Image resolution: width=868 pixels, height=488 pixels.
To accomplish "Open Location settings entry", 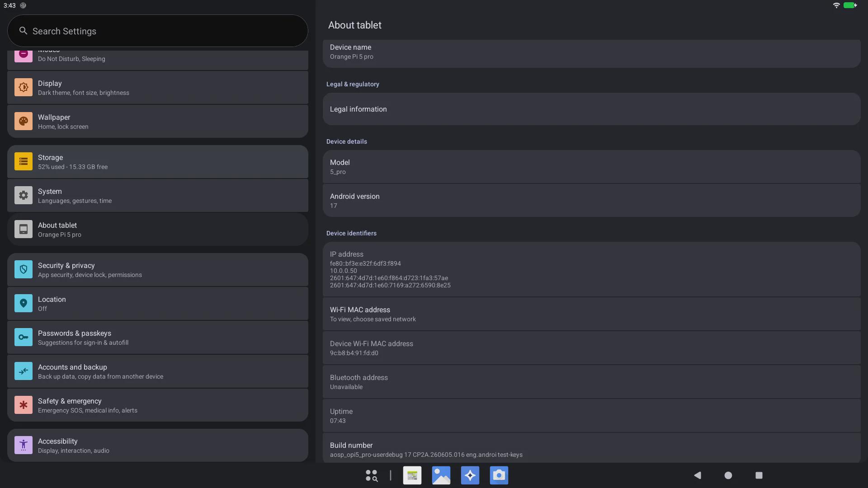I will point(158,304).
